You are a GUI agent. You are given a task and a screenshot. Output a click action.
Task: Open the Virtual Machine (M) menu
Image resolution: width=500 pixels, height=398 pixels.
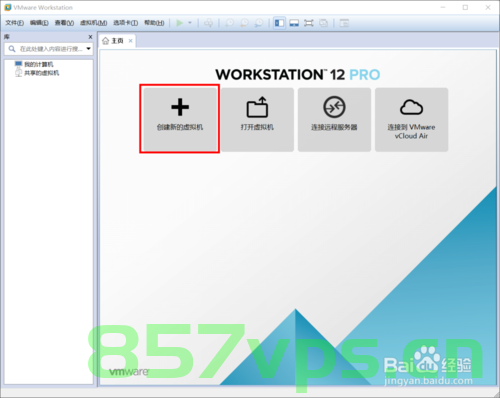pos(93,23)
